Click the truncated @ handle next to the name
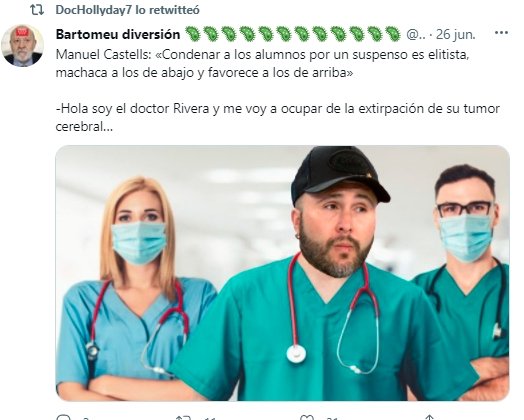Screen dimensions: 524x420 click(416, 34)
